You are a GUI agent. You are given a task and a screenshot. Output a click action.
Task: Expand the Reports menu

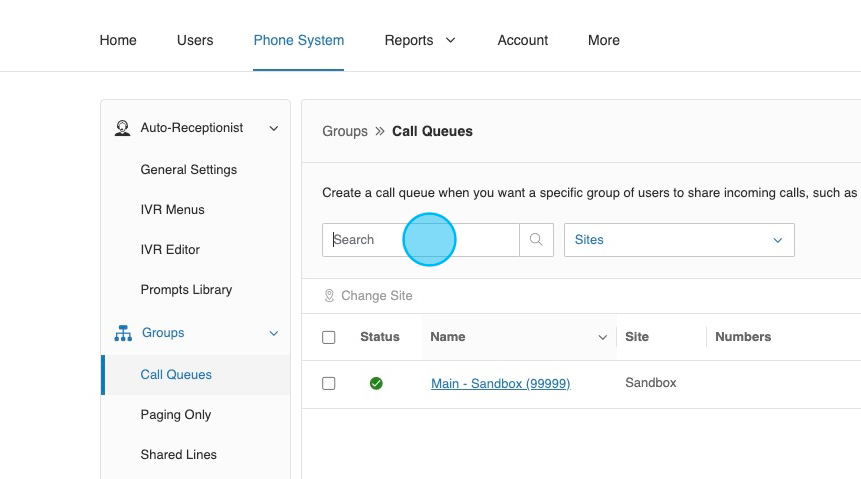pos(419,40)
